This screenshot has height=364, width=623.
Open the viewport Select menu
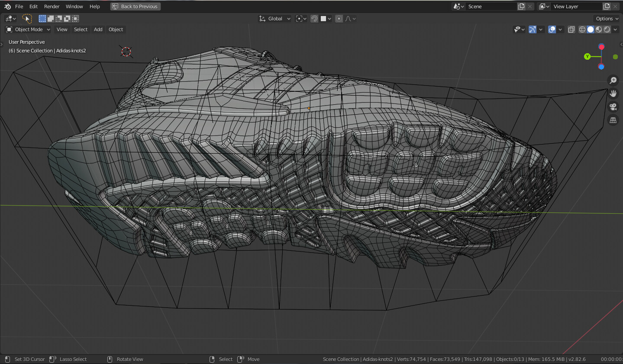(81, 29)
